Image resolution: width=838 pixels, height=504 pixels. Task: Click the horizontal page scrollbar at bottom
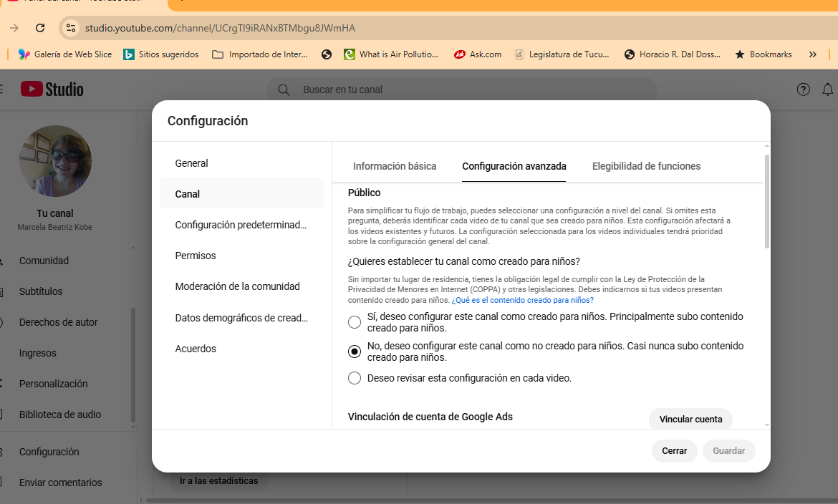pos(491,501)
